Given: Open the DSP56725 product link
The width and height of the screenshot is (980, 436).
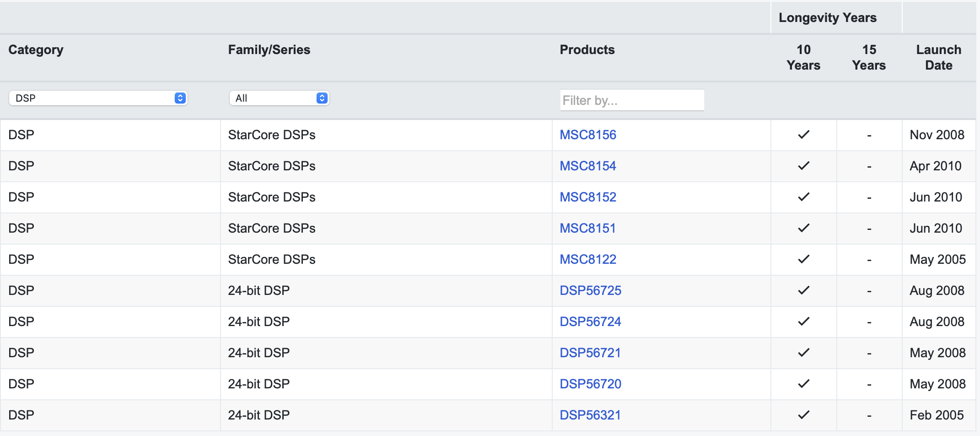Looking at the screenshot, I should pos(590,290).
